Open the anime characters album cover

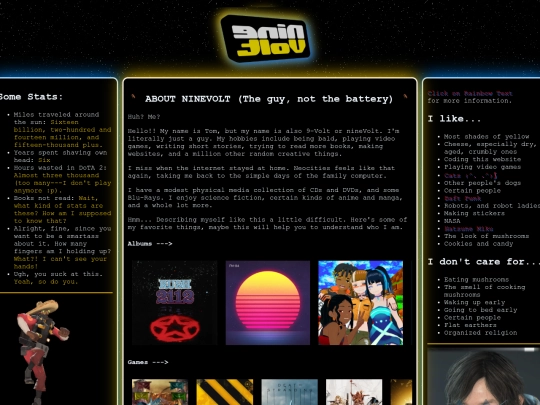click(361, 303)
